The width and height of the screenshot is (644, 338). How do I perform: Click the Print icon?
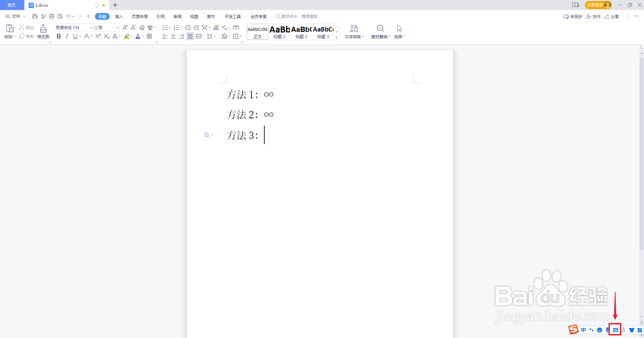click(x=52, y=16)
